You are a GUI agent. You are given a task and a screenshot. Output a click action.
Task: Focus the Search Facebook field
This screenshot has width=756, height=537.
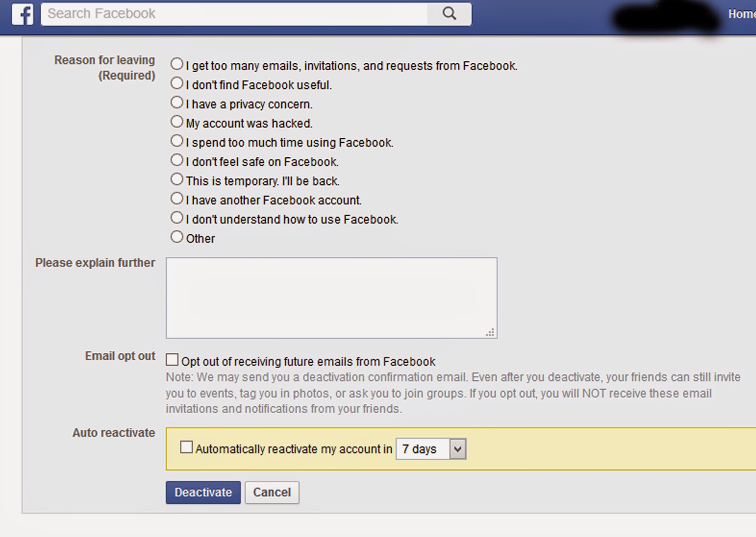pos(234,14)
